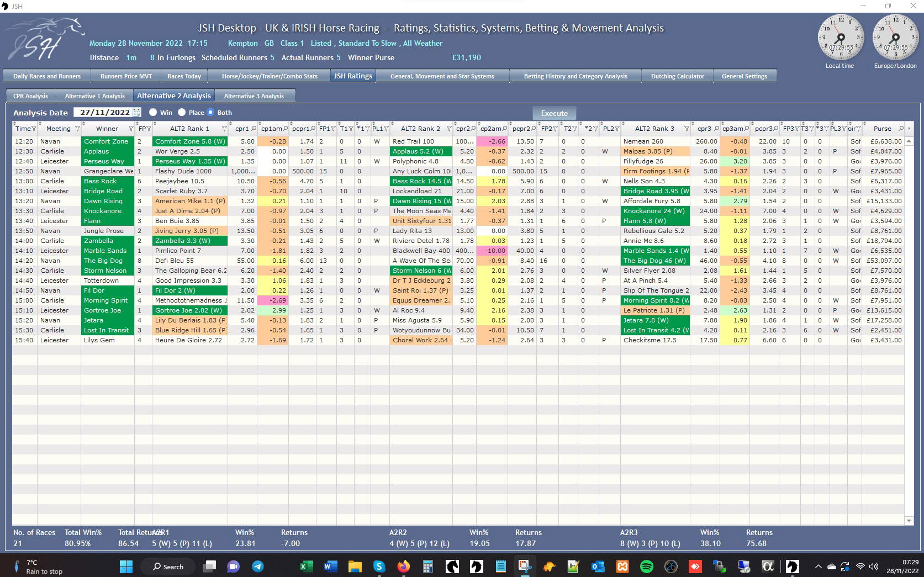Image resolution: width=924 pixels, height=577 pixels.
Task: Click the Taskbar Search box
Action: coord(168,567)
